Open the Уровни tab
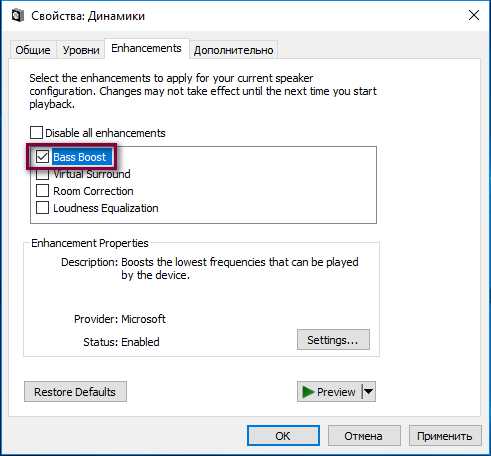The height and width of the screenshot is (456, 491). pyautogui.click(x=81, y=50)
